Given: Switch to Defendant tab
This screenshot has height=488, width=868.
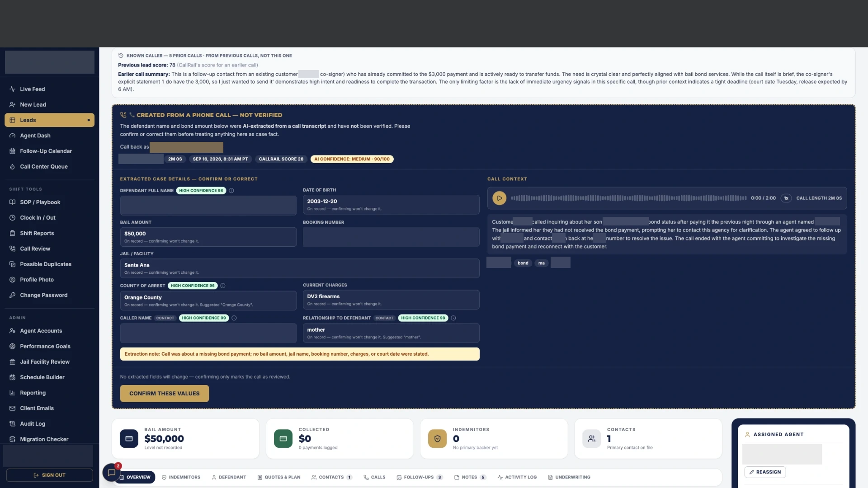Looking at the screenshot, I should pyautogui.click(x=229, y=477).
